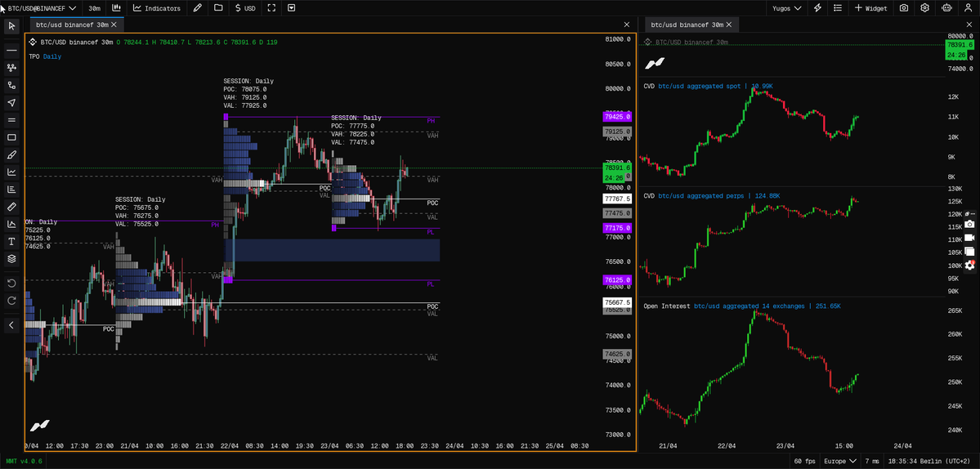Select the area chart tool in sidebar

coord(11,224)
